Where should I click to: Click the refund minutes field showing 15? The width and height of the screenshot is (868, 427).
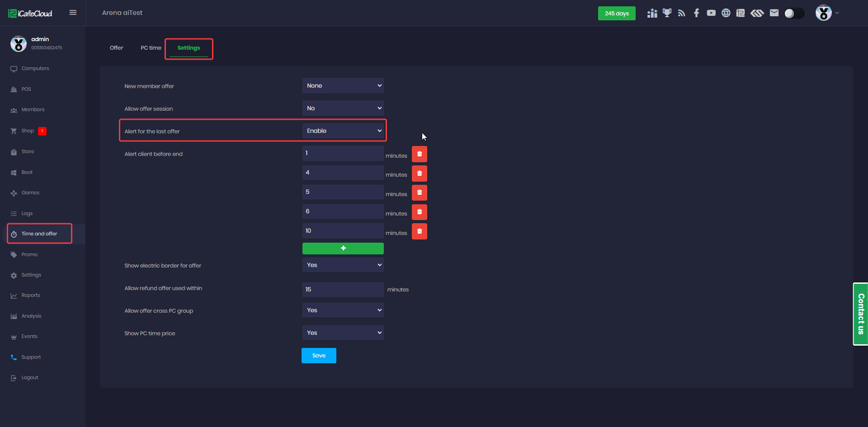(x=343, y=290)
